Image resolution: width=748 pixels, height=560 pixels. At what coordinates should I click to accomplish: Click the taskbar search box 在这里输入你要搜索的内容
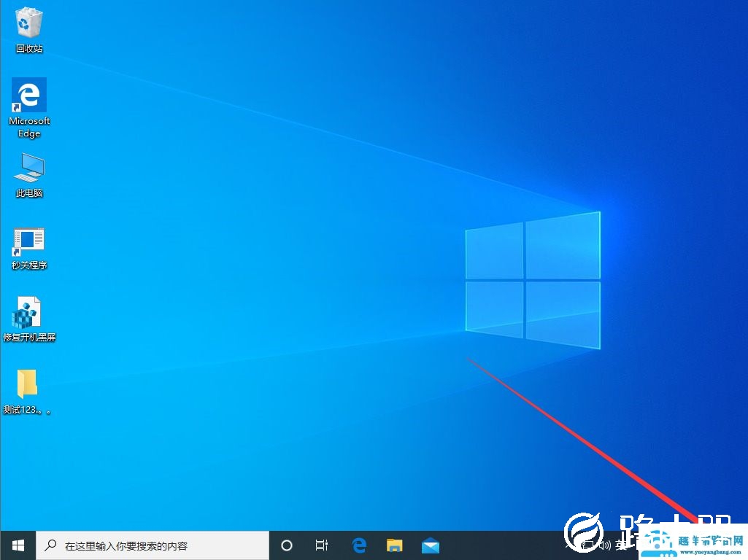click(153, 545)
